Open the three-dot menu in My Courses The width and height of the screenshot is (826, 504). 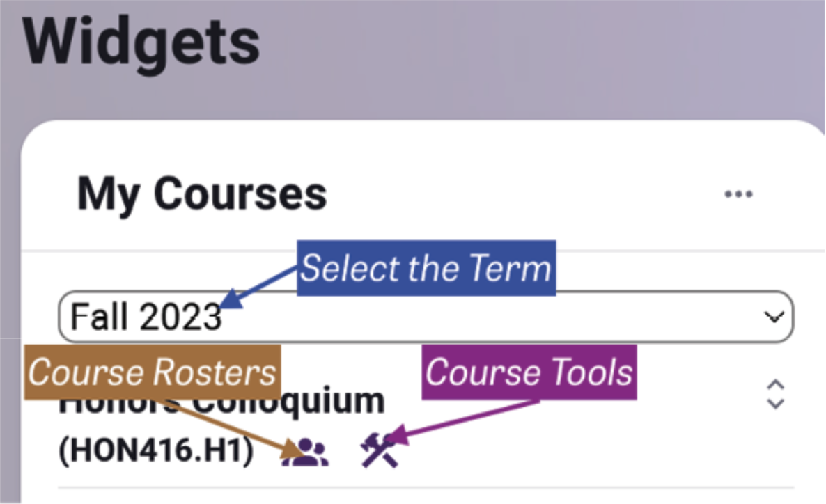[x=738, y=194]
